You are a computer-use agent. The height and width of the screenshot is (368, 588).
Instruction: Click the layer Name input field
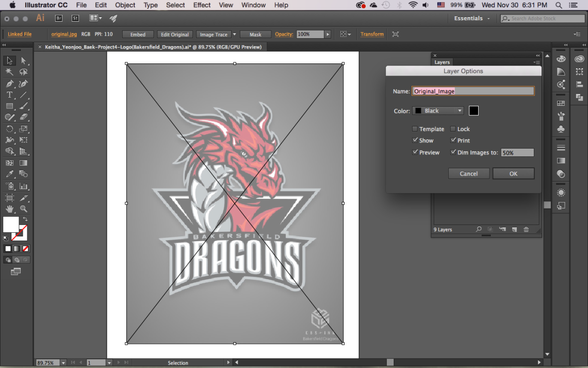[x=473, y=91]
